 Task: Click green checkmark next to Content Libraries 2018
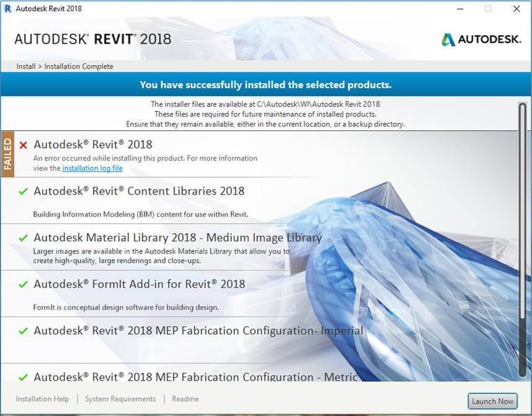coord(24,192)
